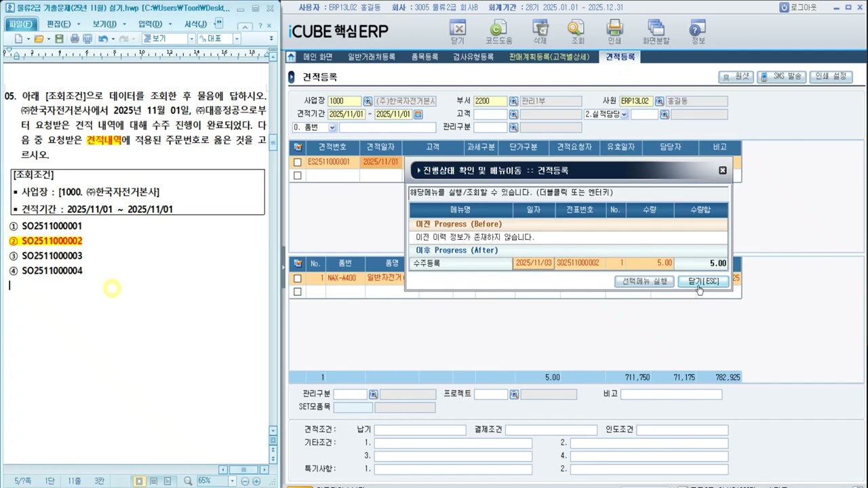Open the 파일(F) menu
Screen dimensions: 868x488
point(20,24)
